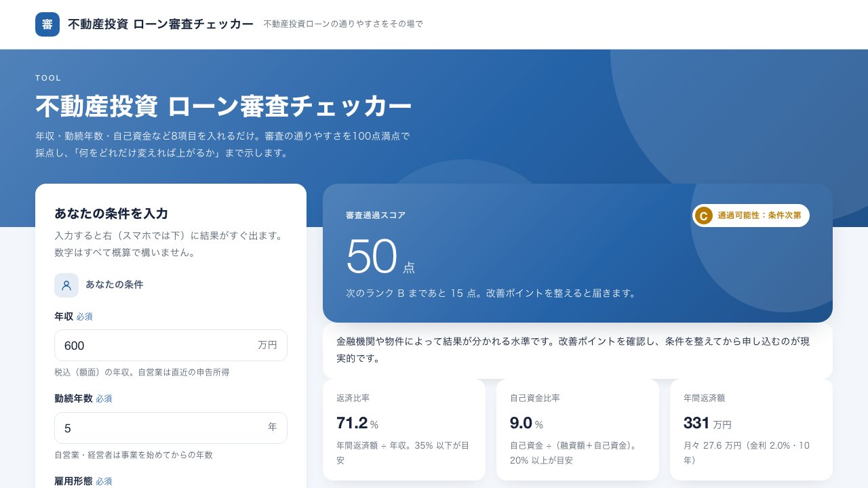Image resolution: width=868 pixels, height=488 pixels.
Task: Focus the 勤続年数 input field showing 5
Action: (x=171, y=428)
